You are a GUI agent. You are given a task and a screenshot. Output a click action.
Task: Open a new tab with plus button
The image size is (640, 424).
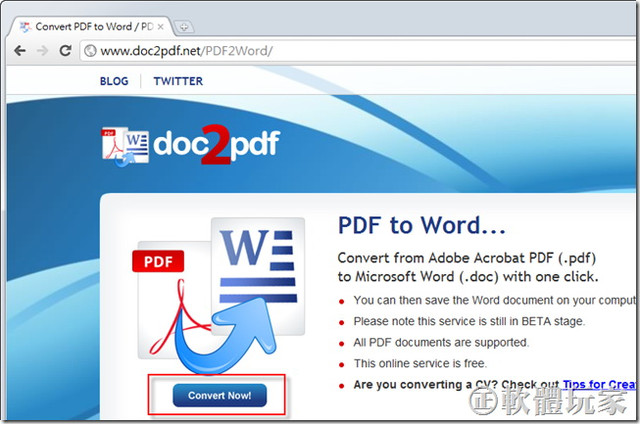click(x=184, y=27)
